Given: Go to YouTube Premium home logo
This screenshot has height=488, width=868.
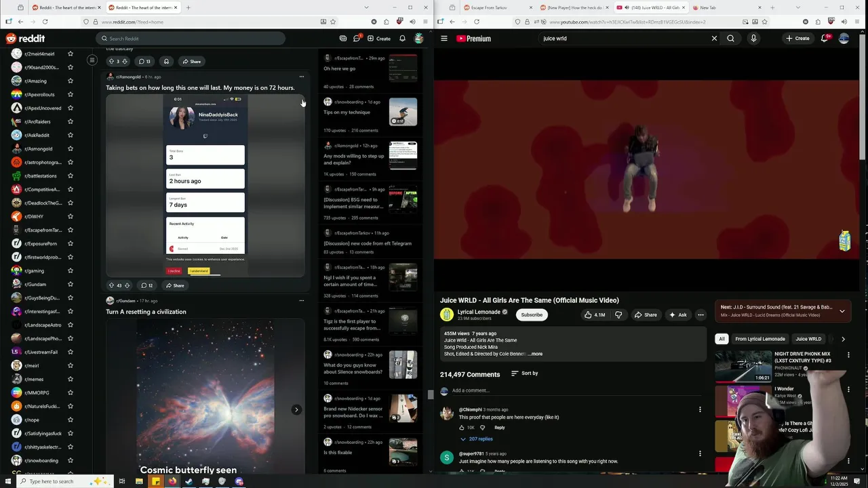Looking at the screenshot, I should [x=473, y=39].
